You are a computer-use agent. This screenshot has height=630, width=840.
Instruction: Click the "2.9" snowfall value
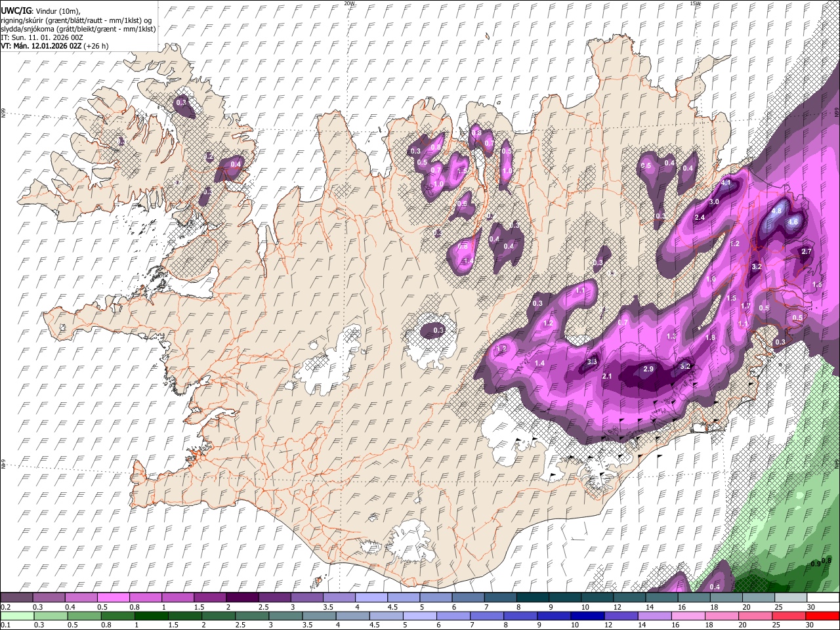pyautogui.click(x=648, y=369)
